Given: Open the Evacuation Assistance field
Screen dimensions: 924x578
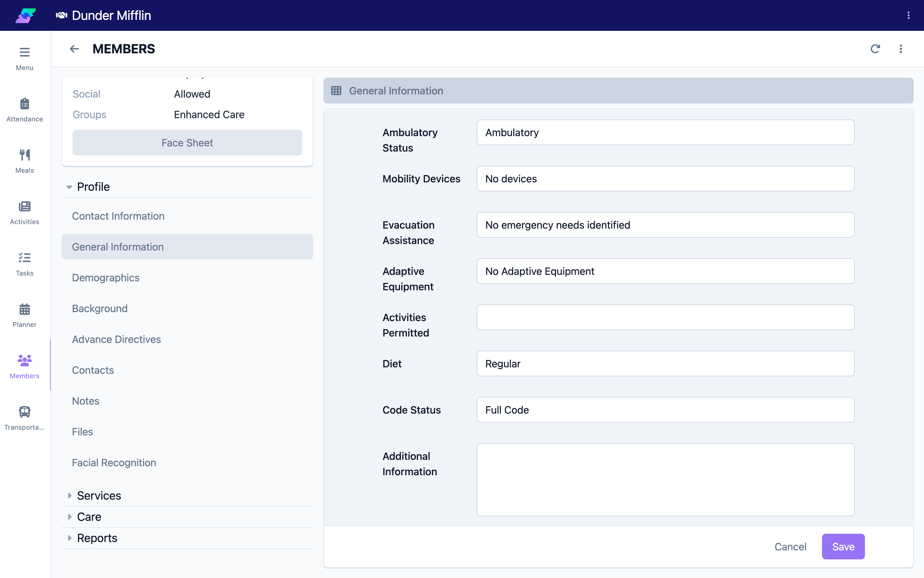Looking at the screenshot, I should coord(665,225).
